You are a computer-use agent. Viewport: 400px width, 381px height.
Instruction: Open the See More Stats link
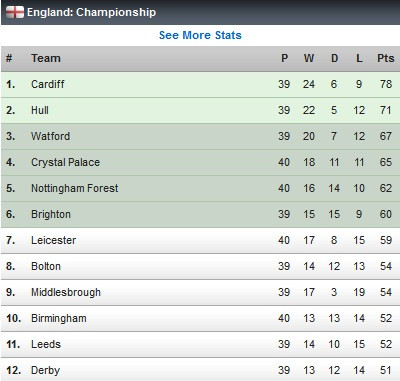[x=200, y=35]
